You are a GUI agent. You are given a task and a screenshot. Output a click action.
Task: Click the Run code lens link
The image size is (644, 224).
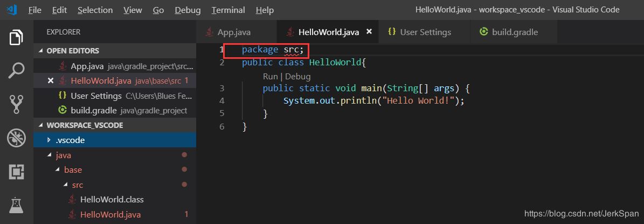point(270,77)
